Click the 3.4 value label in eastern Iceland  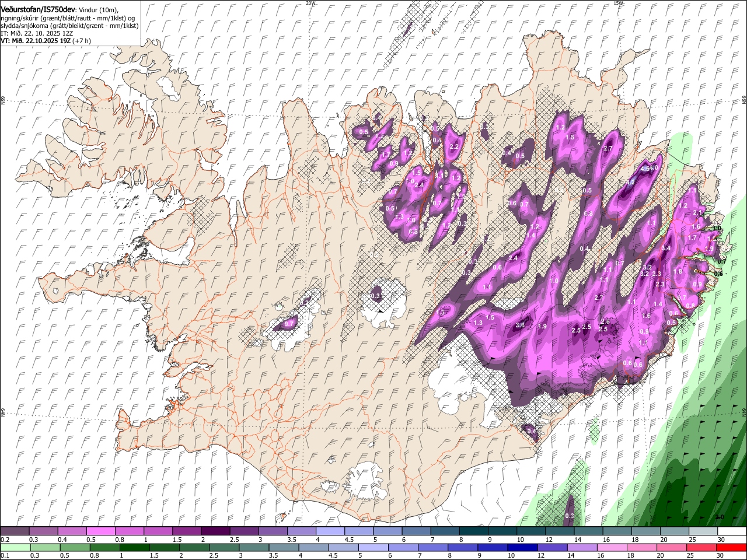click(x=665, y=248)
